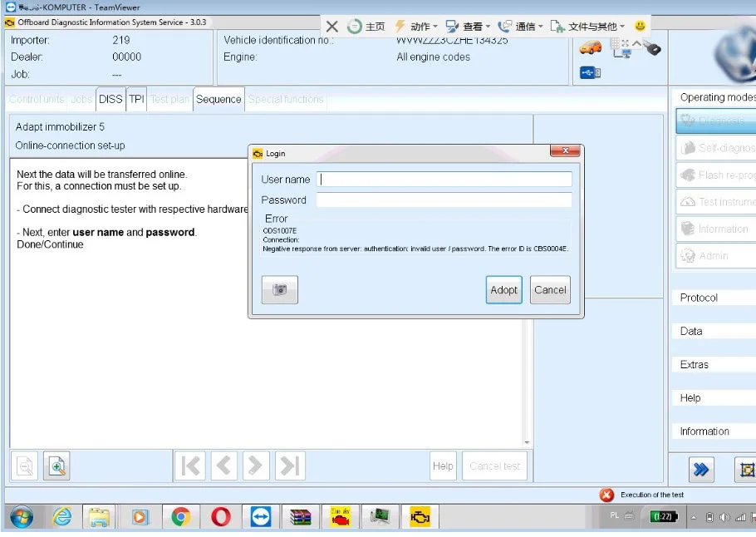756x537 pixels.
Task: Open ODIS engine icon in taskbar
Action: (x=420, y=517)
